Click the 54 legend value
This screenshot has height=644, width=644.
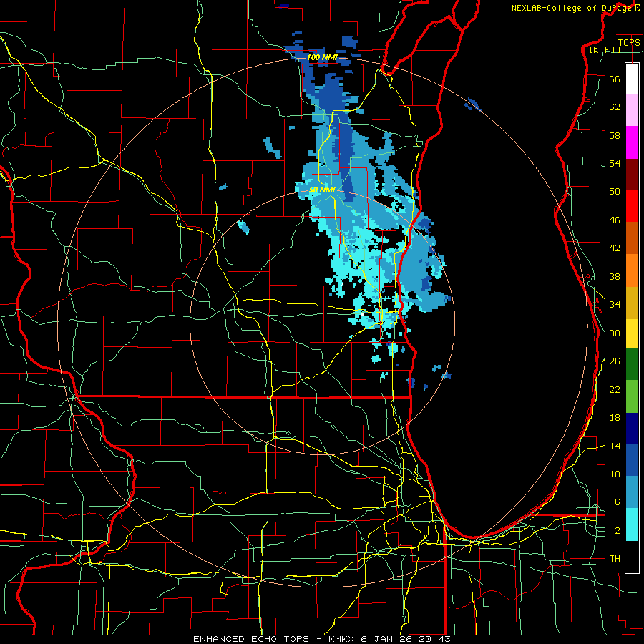point(615,163)
